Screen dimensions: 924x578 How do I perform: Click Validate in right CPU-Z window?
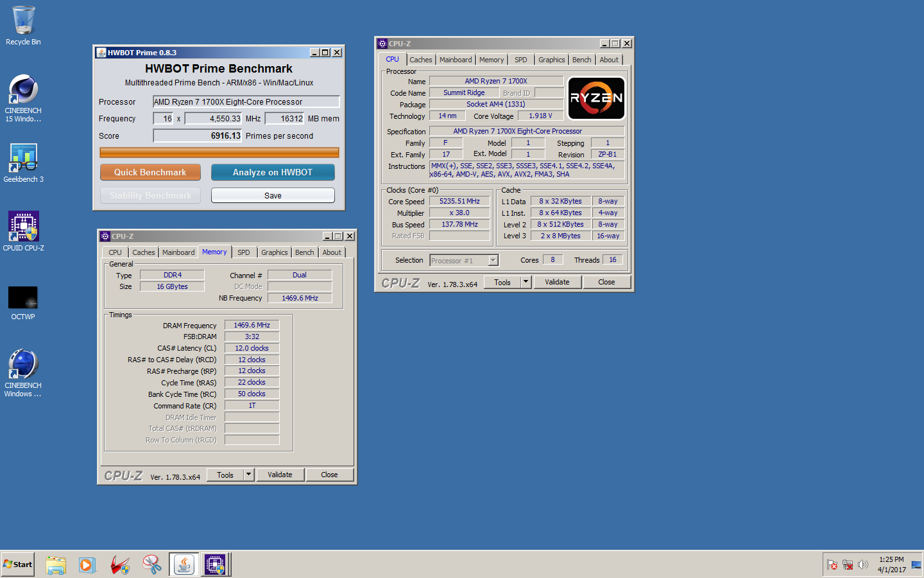[557, 282]
